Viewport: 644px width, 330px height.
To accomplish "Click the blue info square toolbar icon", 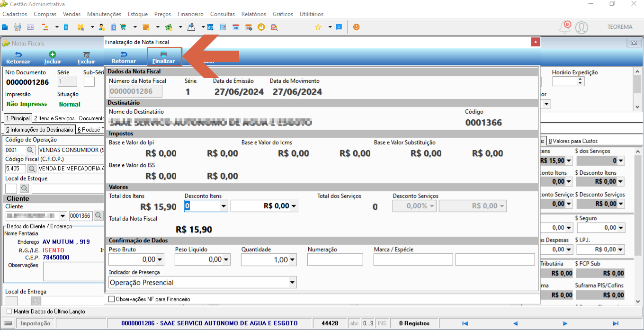I will (339, 27).
